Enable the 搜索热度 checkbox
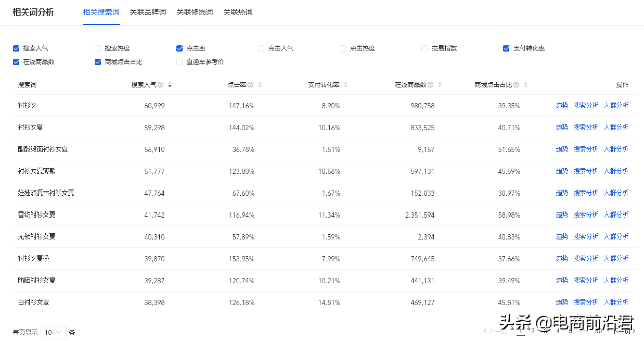 (x=97, y=48)
